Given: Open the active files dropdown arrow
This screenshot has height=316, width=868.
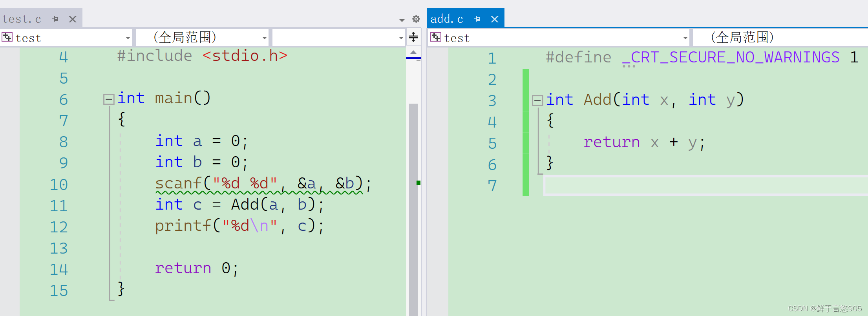Looking at the screenshot, I should (402, 20).
